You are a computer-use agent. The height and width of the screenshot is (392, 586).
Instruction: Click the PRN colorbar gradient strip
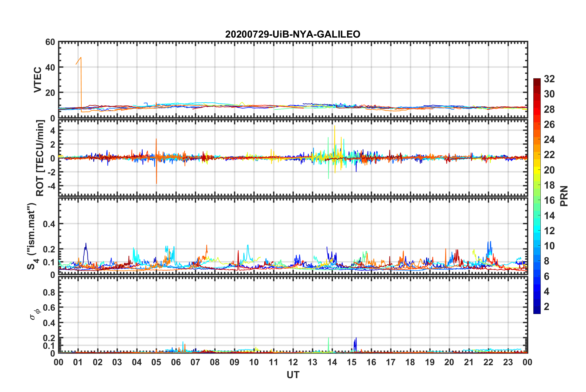point(537,196)
